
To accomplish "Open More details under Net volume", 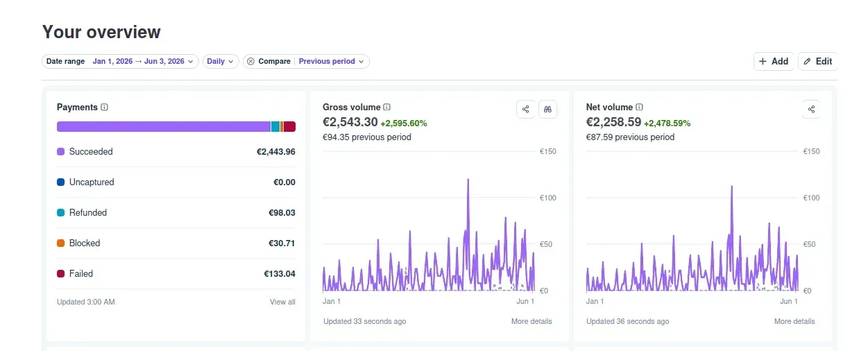I will coord(794,321).
